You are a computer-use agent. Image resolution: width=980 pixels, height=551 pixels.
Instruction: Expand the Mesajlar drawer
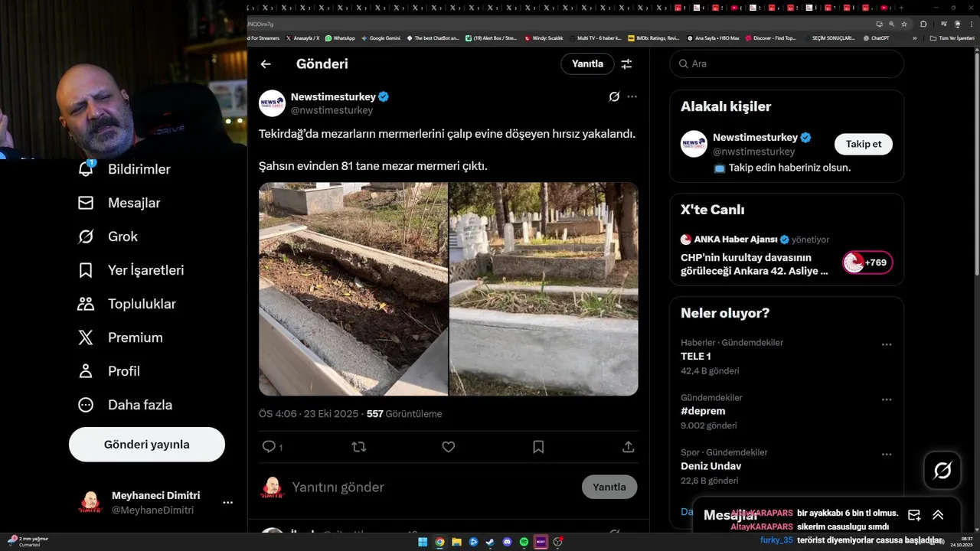coord(938,515)
